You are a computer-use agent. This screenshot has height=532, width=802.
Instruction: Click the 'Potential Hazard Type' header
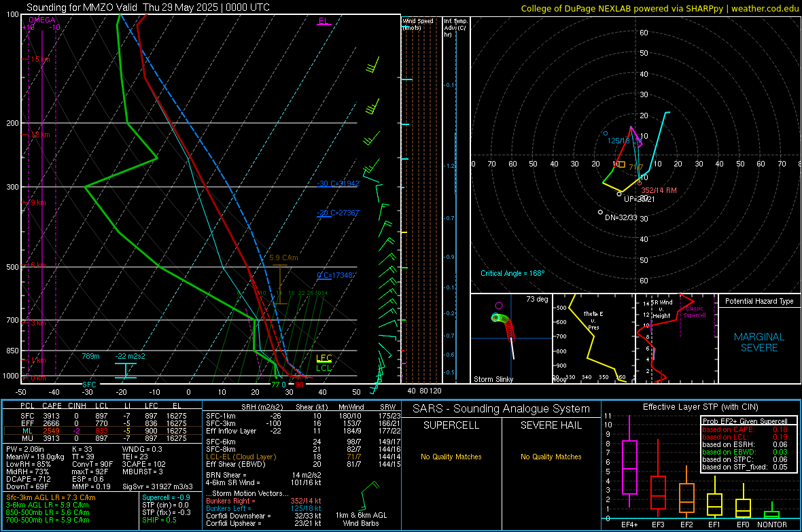[759, 301]
